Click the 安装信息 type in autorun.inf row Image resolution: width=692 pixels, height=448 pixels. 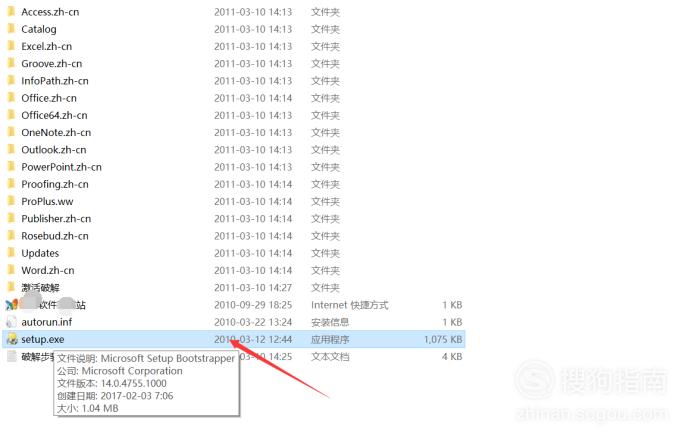click(330, 322)
